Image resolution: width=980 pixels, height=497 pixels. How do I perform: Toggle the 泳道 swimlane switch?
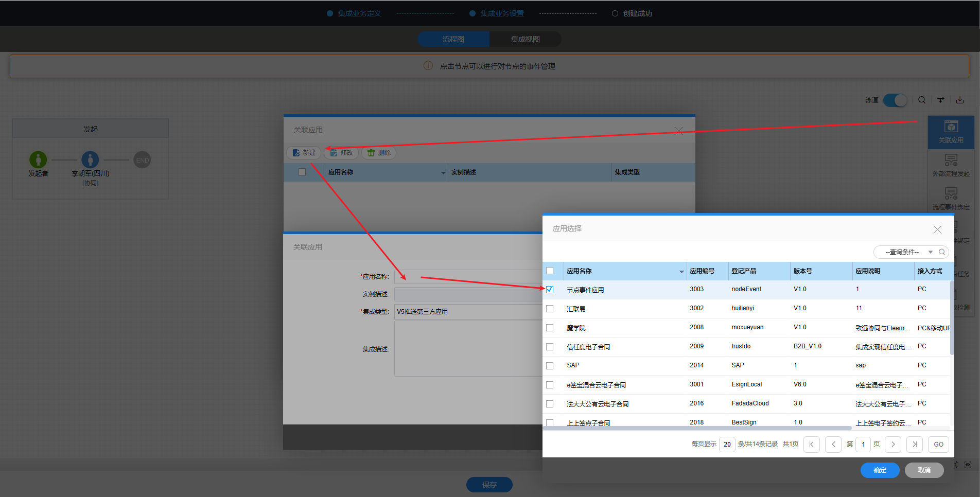click(x=895, y=100)
